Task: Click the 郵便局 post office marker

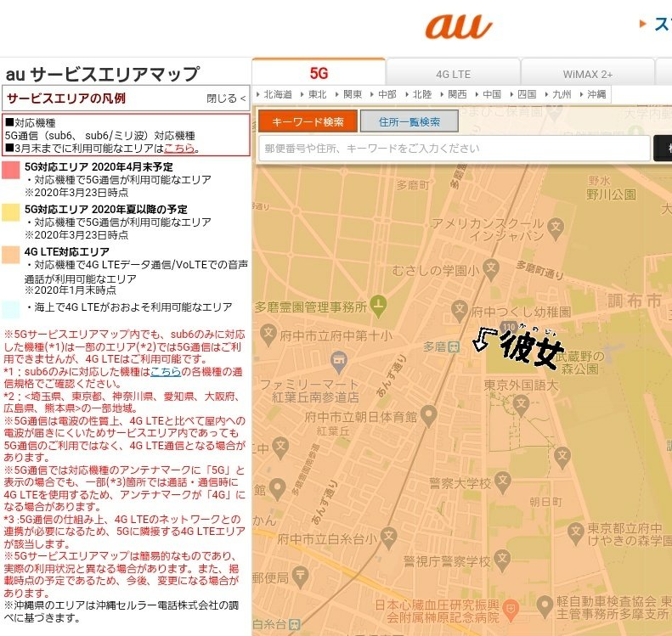Action: (300, 575)
